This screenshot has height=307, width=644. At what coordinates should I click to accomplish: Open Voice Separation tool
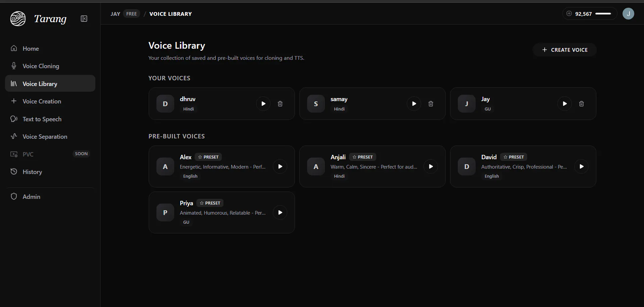50,136
